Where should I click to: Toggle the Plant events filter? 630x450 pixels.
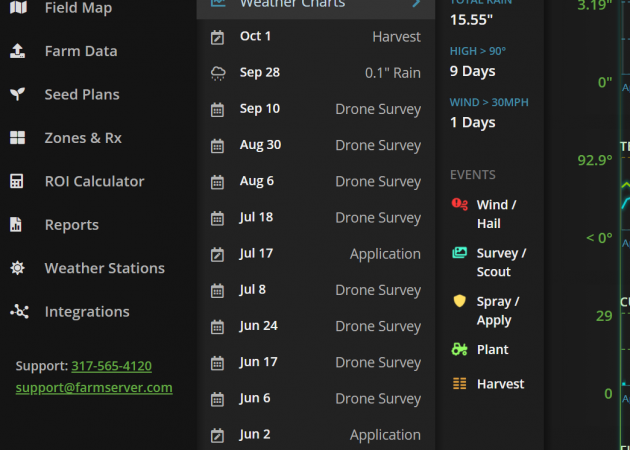click(480, 349)
